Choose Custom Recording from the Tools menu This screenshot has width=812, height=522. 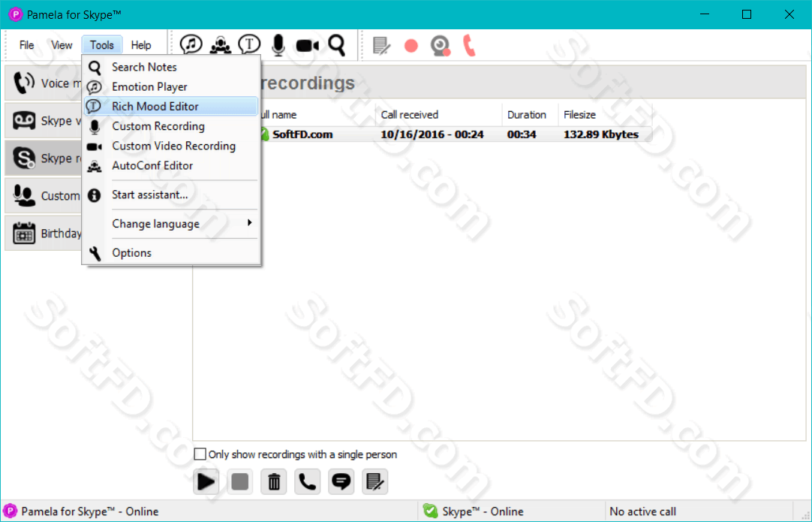171,126
